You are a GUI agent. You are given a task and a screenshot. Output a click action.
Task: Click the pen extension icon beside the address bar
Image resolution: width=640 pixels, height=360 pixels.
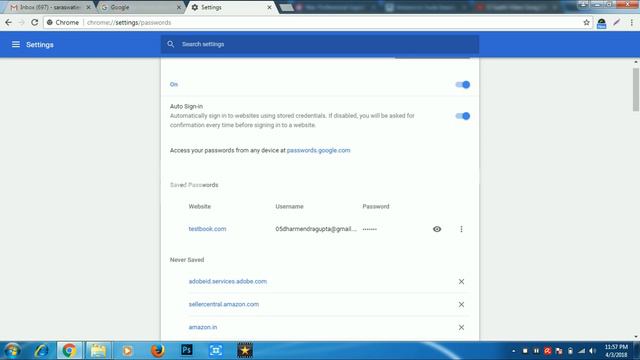coord(616,22)
